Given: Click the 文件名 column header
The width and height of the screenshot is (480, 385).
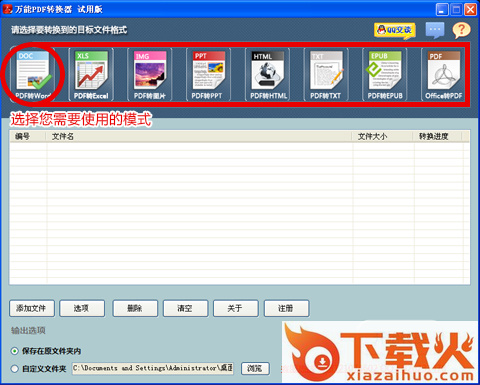Looking at the screenshot, I should [199, 136].
